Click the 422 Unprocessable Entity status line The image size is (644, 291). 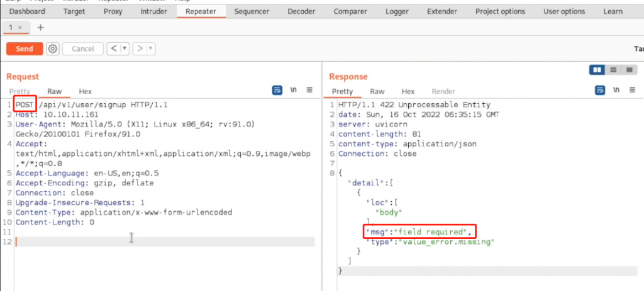click(x=414, y=105)
